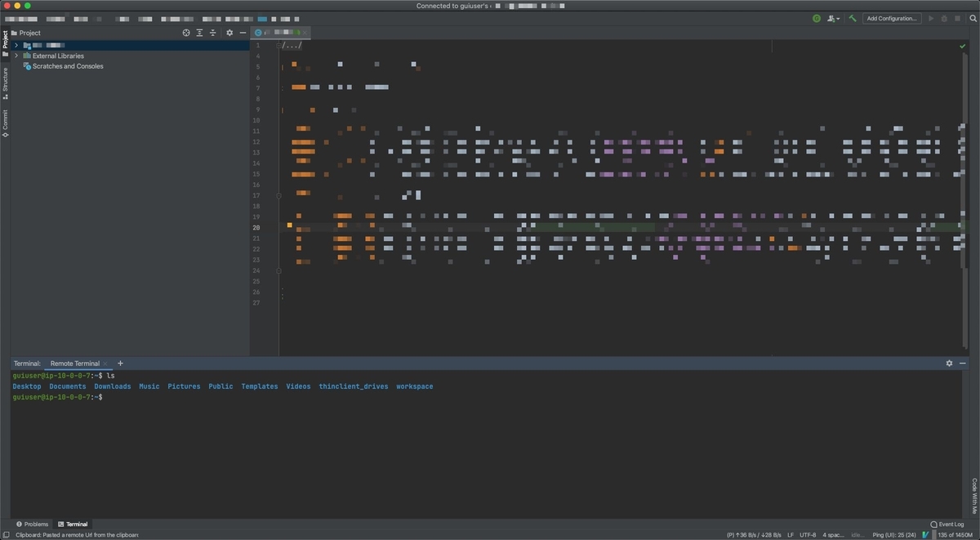
Task: Click Collapse All icon in Project panel
Action: [x=213, y=33]
